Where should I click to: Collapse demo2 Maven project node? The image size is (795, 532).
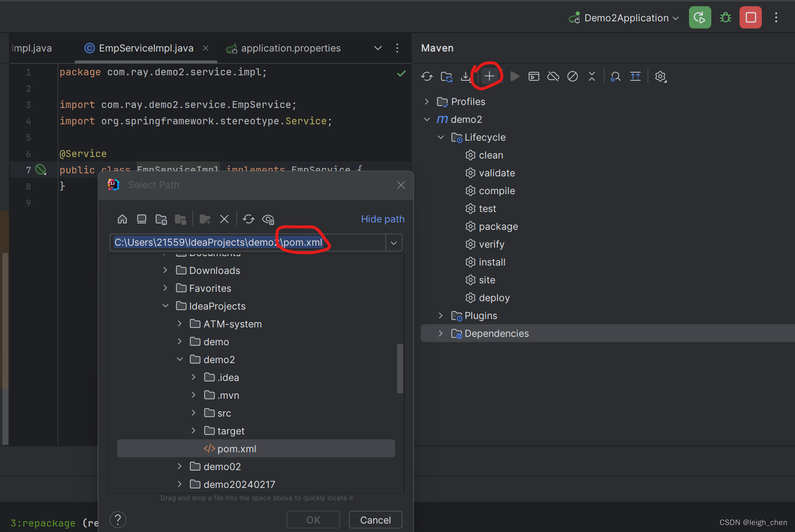tap(427, 119)
